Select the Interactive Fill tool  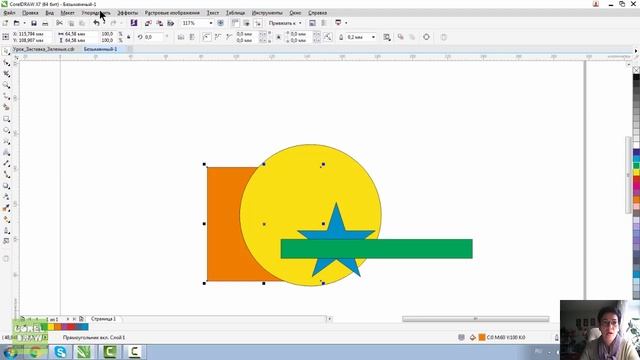pyautogui.click(x=6, y=219)
